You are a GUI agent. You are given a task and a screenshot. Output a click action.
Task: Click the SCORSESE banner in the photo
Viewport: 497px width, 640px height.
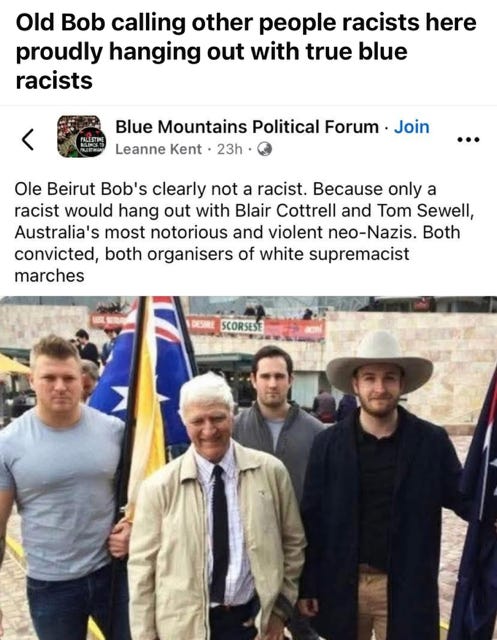242,327
